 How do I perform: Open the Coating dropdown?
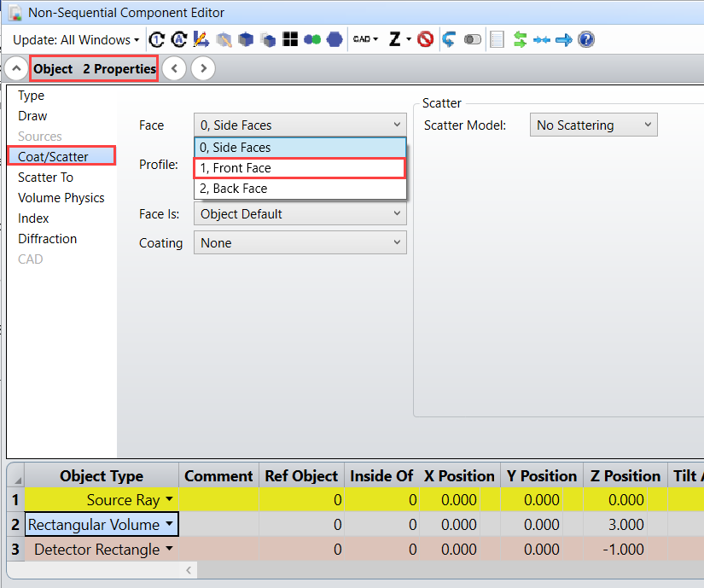click(x=300, y=243)
